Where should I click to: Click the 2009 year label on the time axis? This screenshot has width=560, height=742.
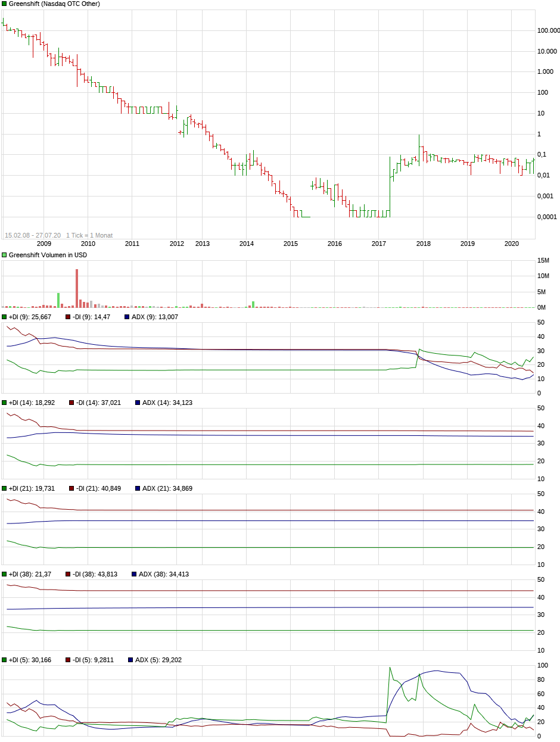click(44, 244)
